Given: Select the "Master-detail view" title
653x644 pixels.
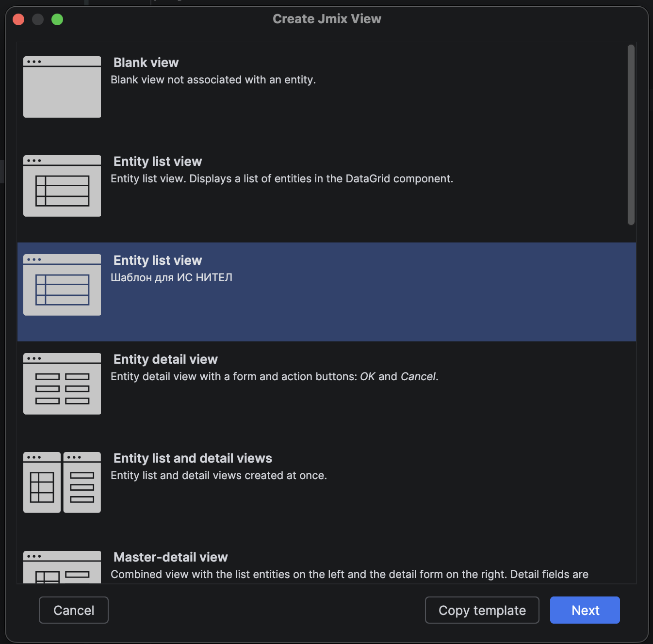Looking at the screenshot, I should 170,557.
